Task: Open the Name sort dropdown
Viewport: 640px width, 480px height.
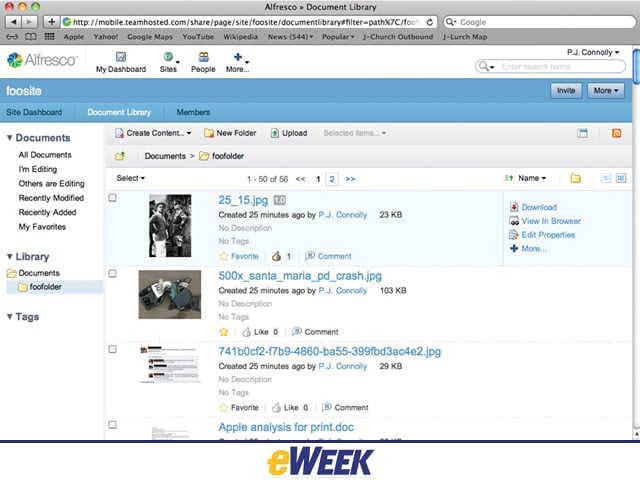Action: coord(532,178)
